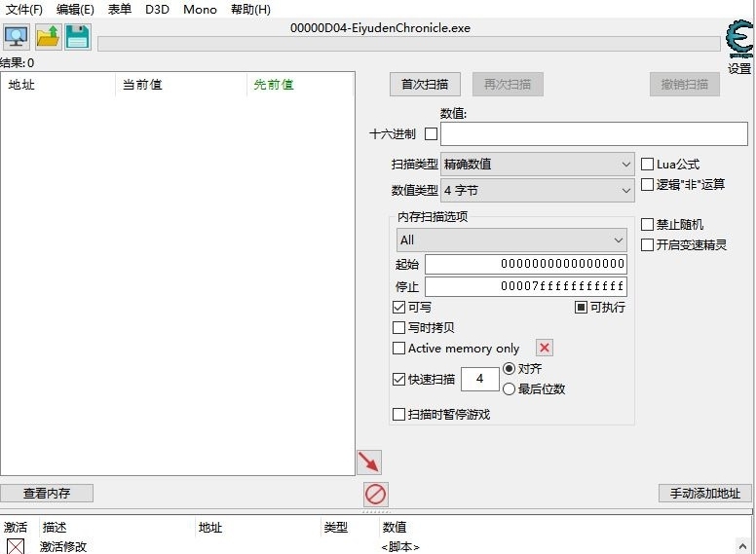Click the 撤销扫描 button

tap(685, 85)
